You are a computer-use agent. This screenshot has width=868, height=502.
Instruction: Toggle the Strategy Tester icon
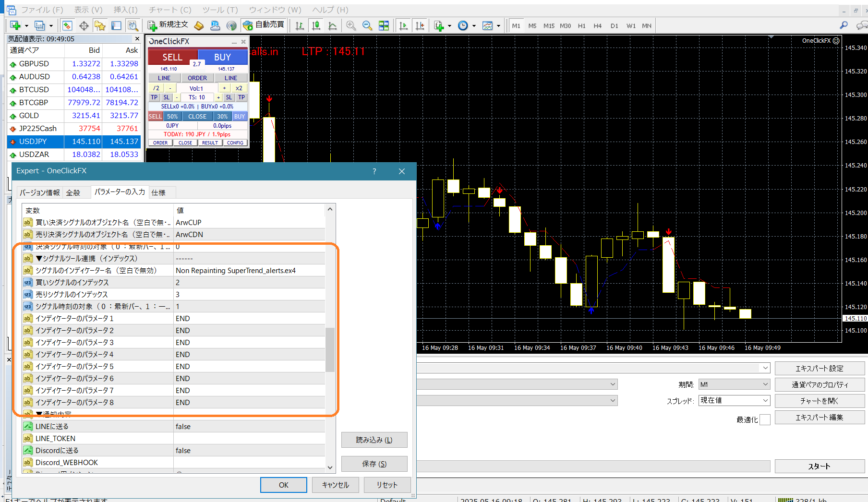[133, 25]
